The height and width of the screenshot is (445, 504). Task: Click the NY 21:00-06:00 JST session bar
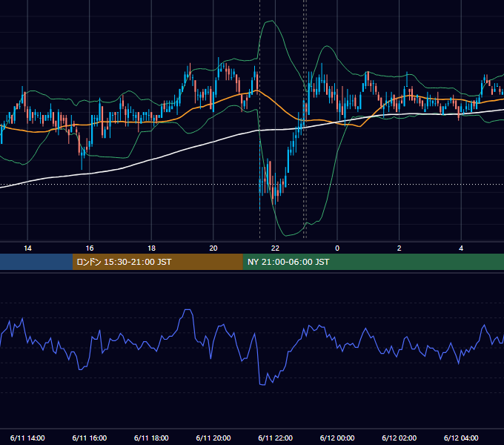(x=373, y=262)
